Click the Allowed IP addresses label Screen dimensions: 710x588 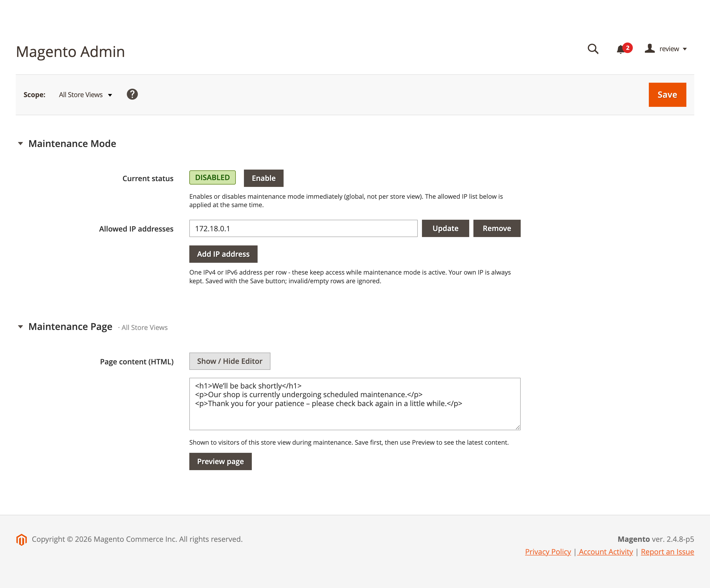[x=136, y=229]
